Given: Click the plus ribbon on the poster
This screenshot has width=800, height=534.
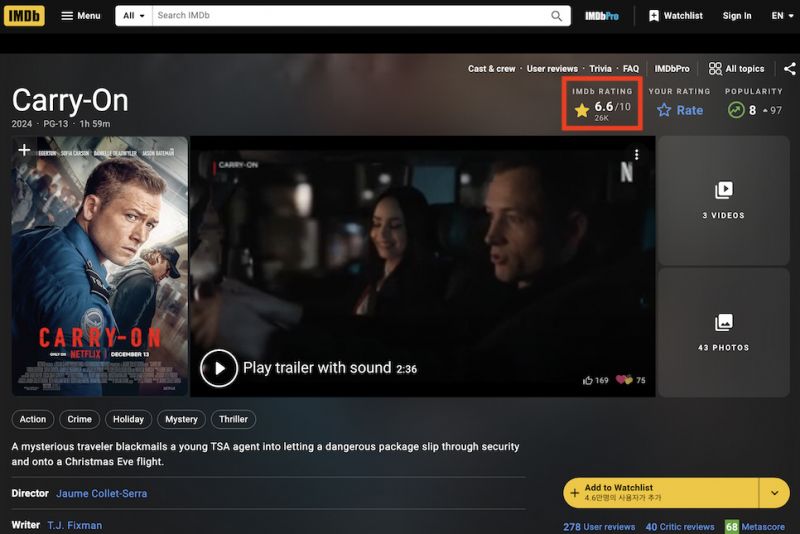Looking at the screenshot, I should 24,150.
